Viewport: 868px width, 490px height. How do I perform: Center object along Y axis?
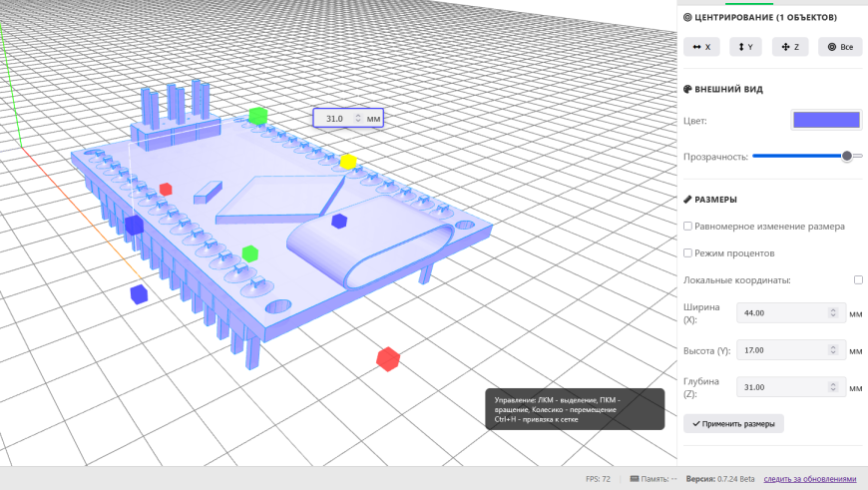click(745, 47)
